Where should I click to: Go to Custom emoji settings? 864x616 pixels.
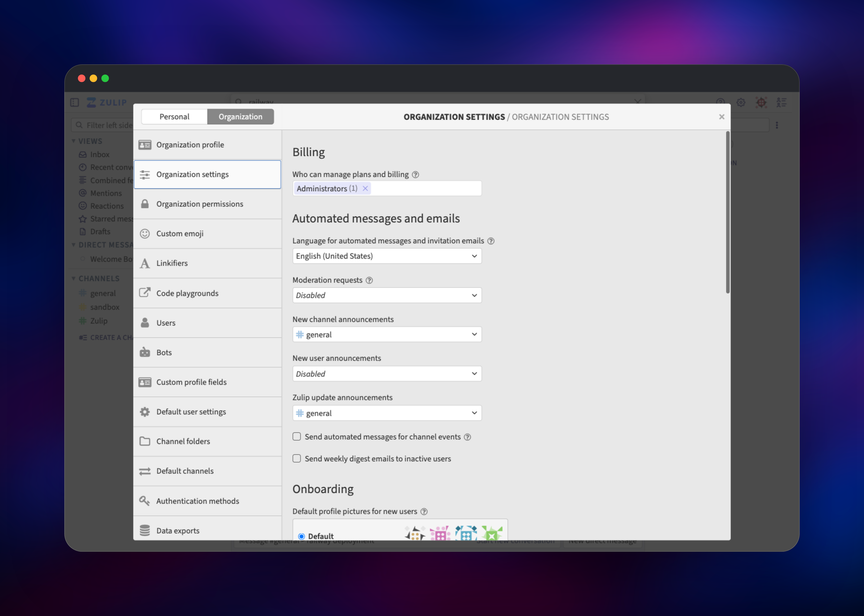[x=208, y=233]
